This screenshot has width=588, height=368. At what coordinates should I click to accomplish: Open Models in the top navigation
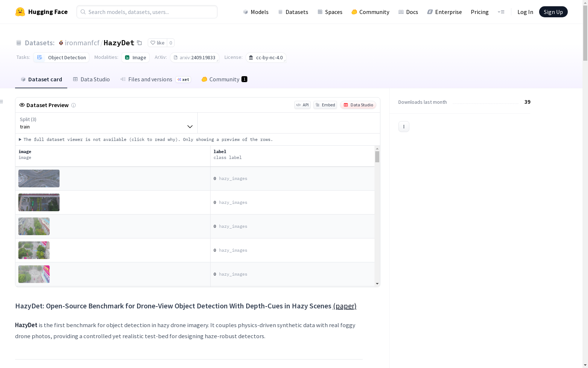256,12
